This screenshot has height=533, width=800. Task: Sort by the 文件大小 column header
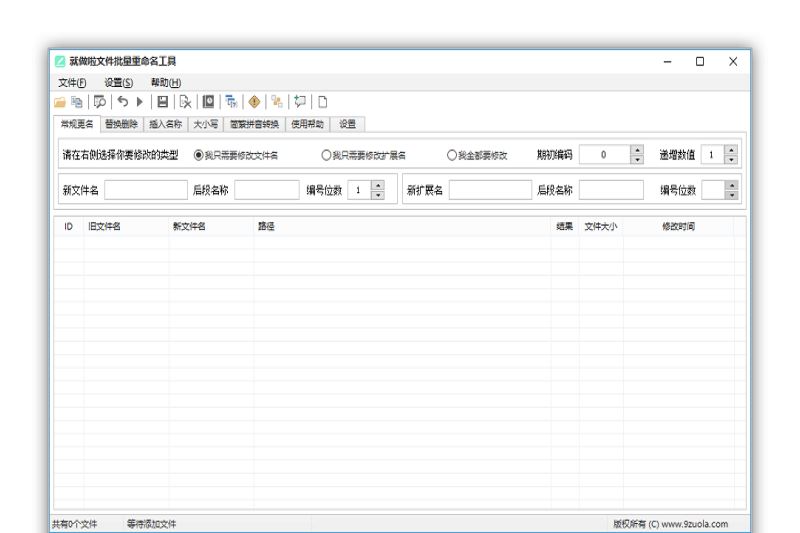pos(601,226)
